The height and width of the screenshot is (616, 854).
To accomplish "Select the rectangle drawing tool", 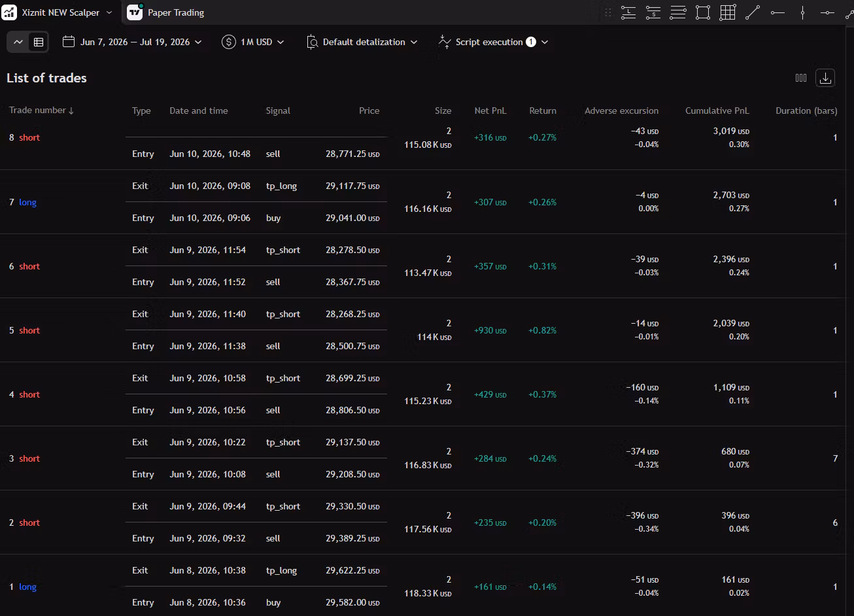I will pos(703,12).
